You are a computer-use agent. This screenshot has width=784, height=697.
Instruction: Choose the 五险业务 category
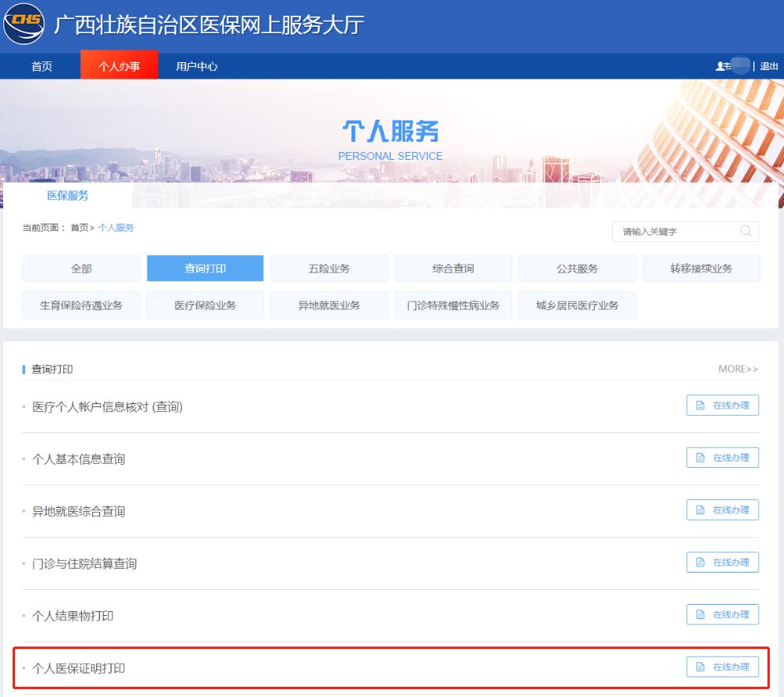(329, 269)
